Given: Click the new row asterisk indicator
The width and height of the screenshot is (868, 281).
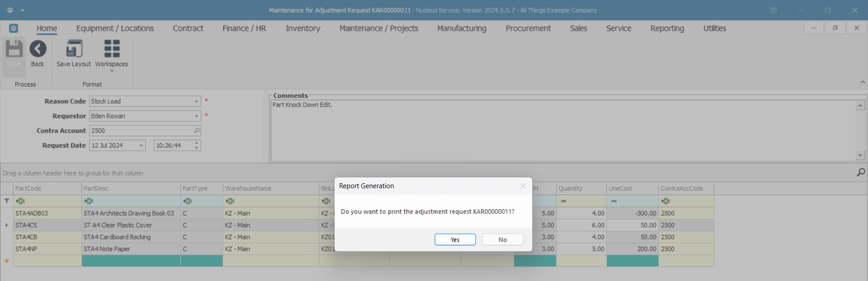Looking at the screenshot, I should point(7,261).
